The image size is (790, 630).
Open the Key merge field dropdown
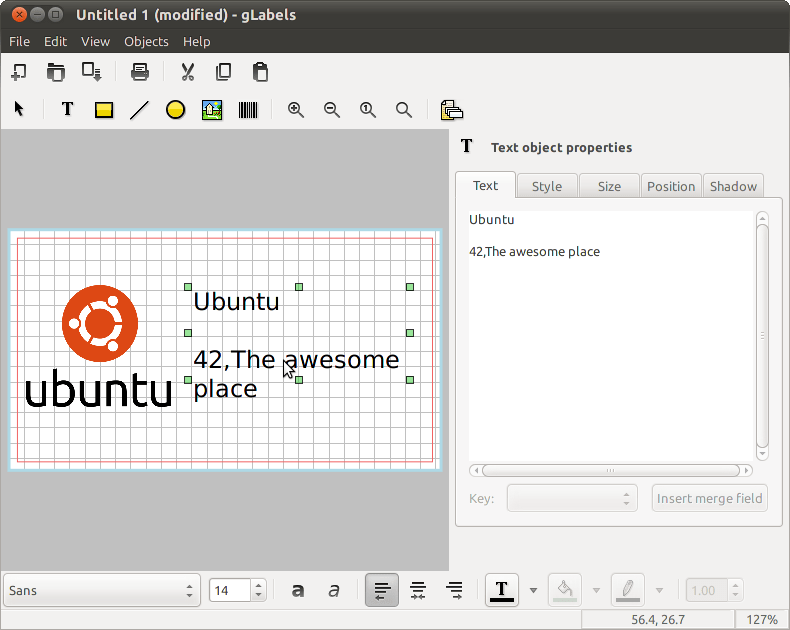click(572, 498)
